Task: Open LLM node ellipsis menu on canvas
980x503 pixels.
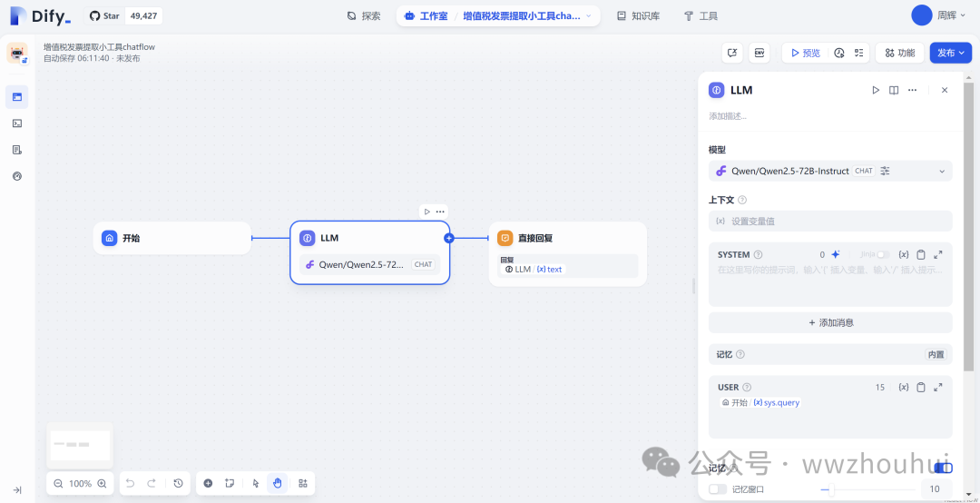Action: pyautogui.click(x=440, y=212)
